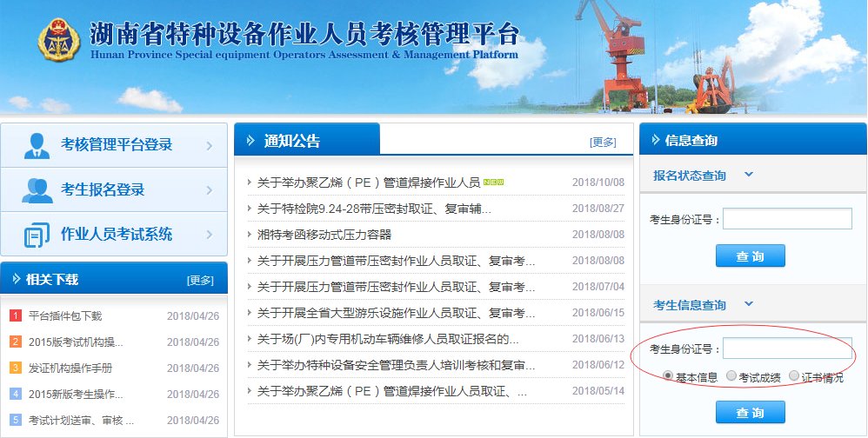Open download 2015版考试机构操...
Screen dimensions: 868x438
[76, 342]
